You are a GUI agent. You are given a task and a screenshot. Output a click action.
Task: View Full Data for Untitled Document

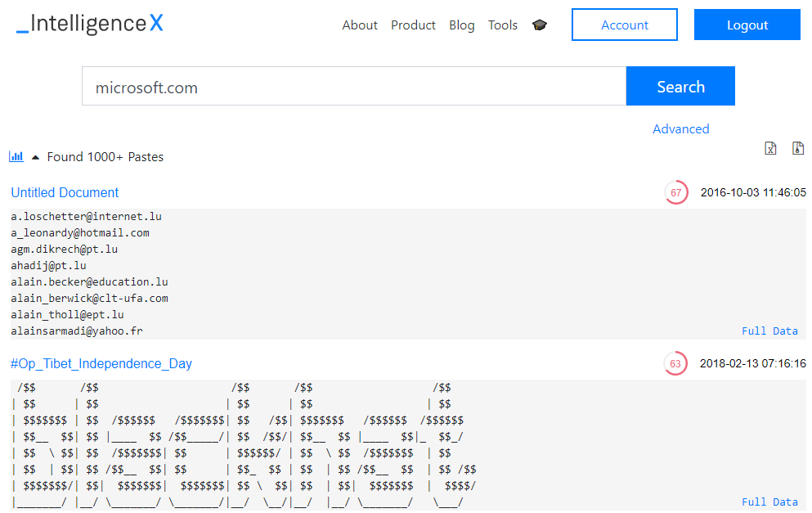769,331
